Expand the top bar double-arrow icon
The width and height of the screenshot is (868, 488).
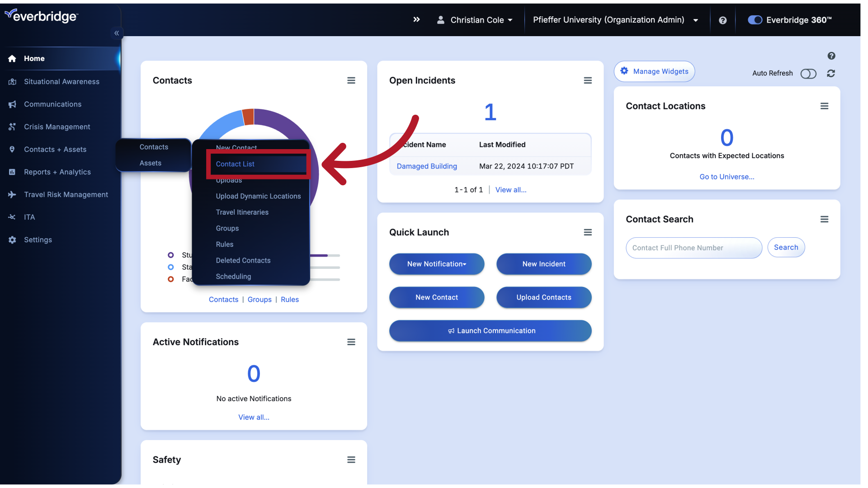coord(416,19)
